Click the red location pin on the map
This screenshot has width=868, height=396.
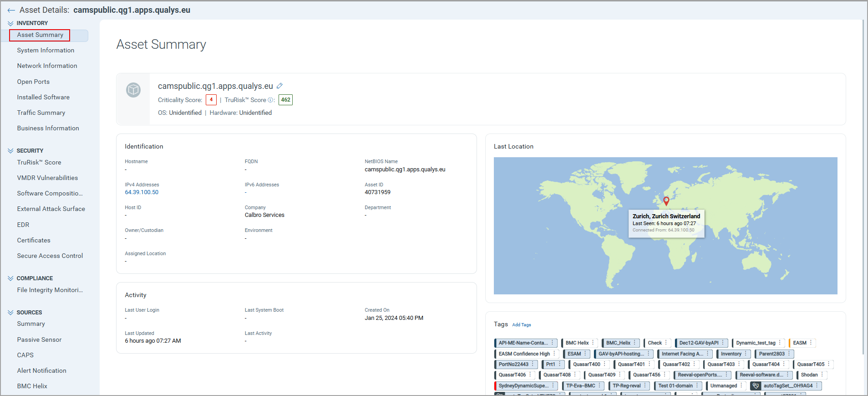coord(666,201)
